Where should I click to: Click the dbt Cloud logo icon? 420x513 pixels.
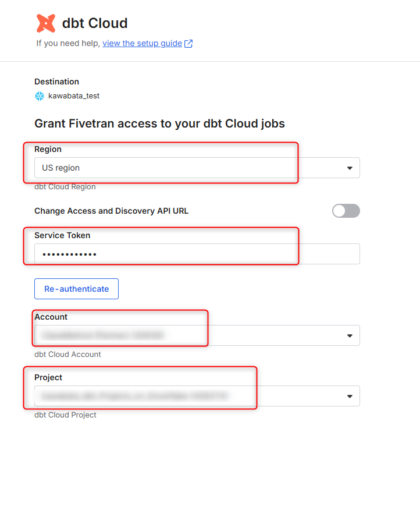click(46, 23)
